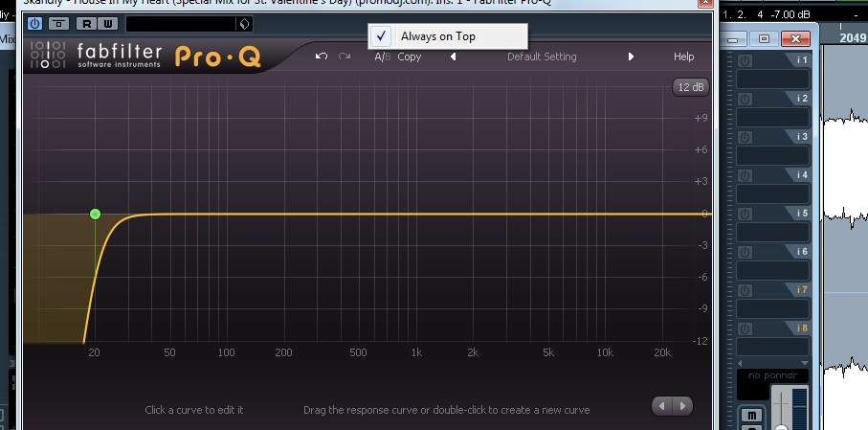Activate insert slot i6 power button
This screenshot has width=868, height=430.
click(746, 252)
